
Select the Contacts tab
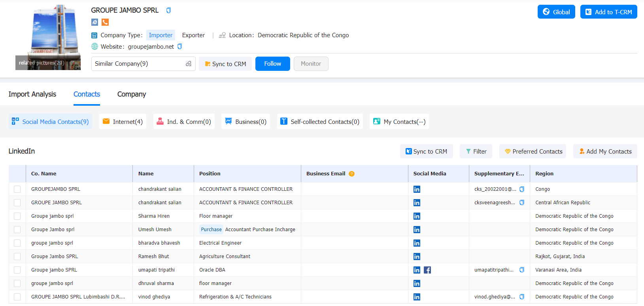point(87,94)
